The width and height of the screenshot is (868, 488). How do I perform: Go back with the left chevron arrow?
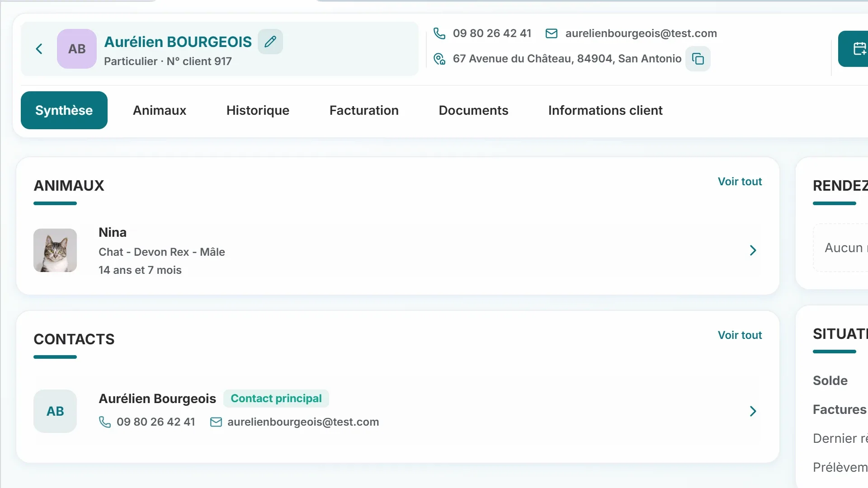pos(39,49)
